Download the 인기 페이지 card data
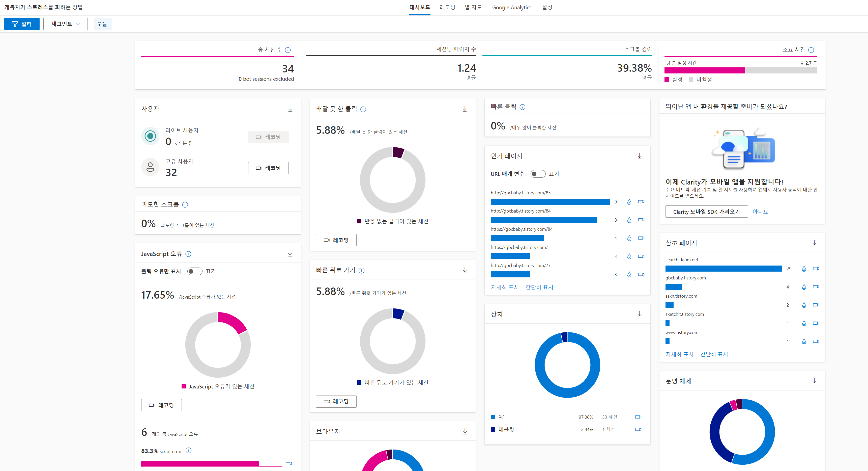 tap(639, 156)
